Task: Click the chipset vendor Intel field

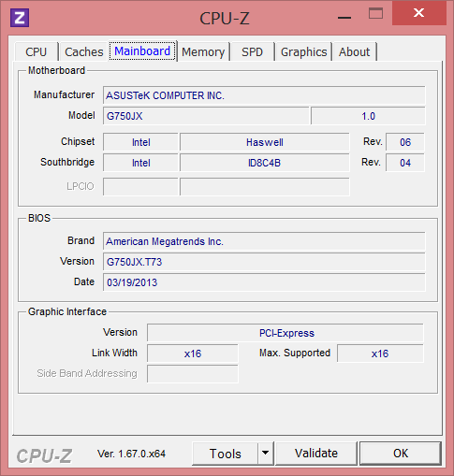Action: (140, 142)
